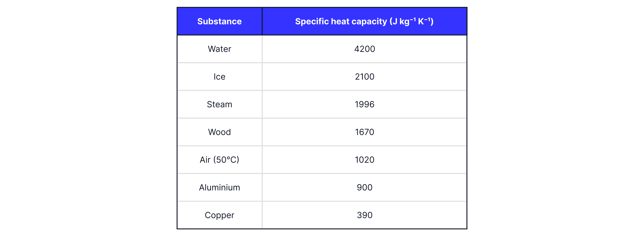
Task: Click the value 390 for Copper
Action: pyautogui.click(x=365, y=215)
